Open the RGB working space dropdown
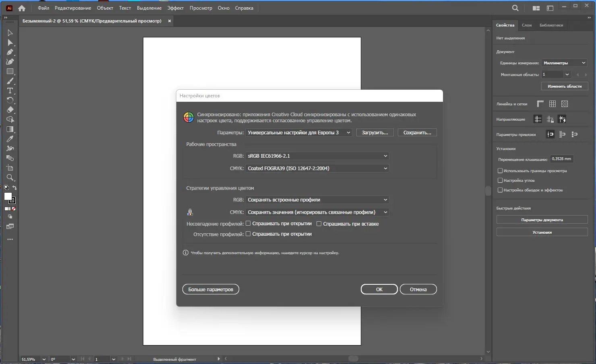The width and height of the screenshot is (596, 364). 318,156
